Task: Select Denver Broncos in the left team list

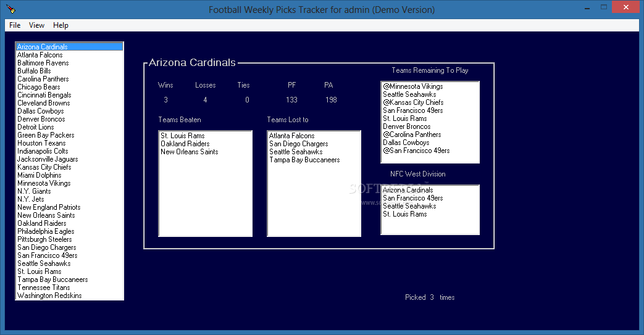Action: 69,118
